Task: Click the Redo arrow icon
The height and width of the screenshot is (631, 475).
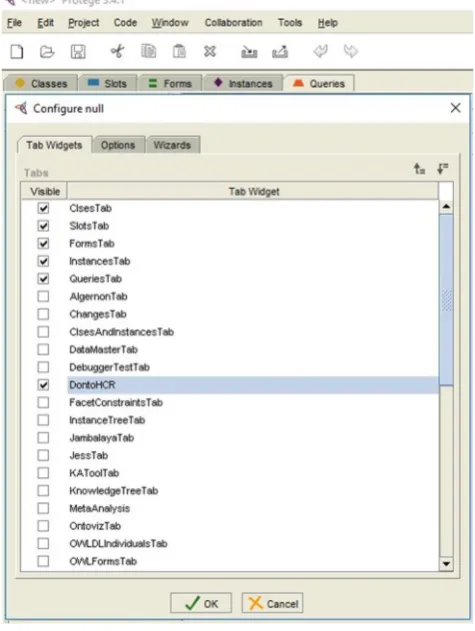Action: coord(351,52)
